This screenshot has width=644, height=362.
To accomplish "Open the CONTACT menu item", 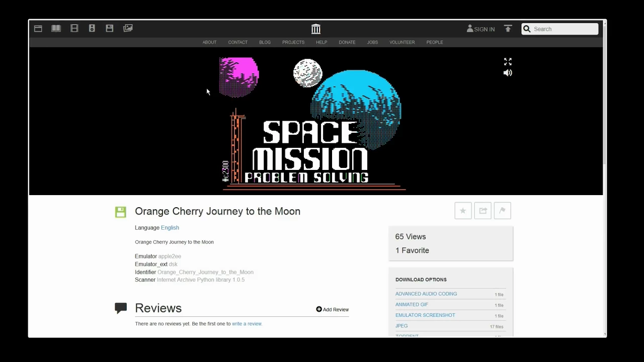I will click(x=237, y=42).
